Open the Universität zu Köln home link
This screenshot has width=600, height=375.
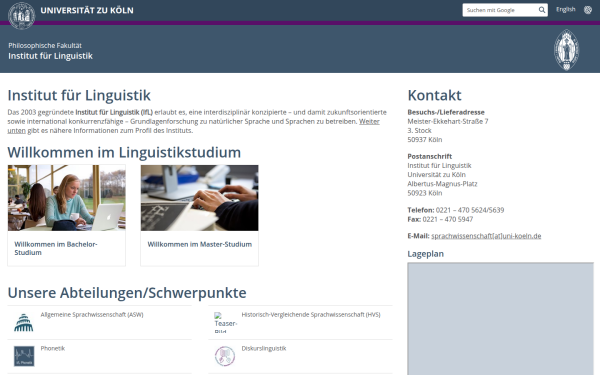coord(87,10)
